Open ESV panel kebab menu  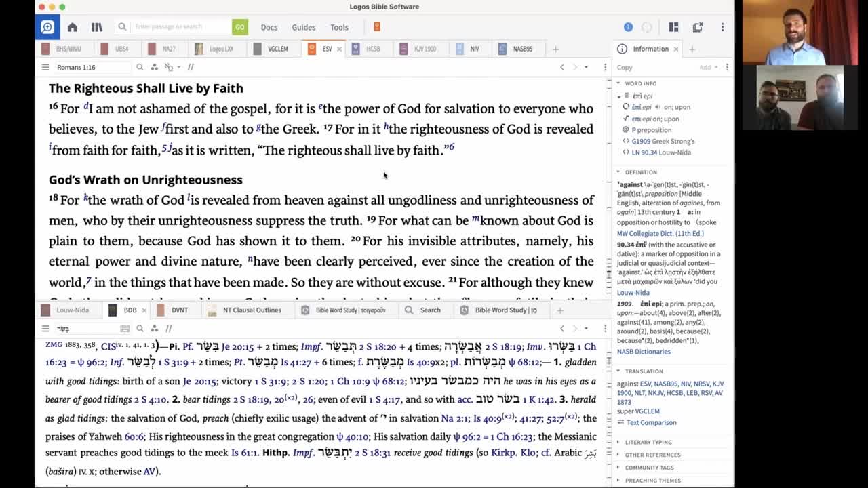click(605, 67)
